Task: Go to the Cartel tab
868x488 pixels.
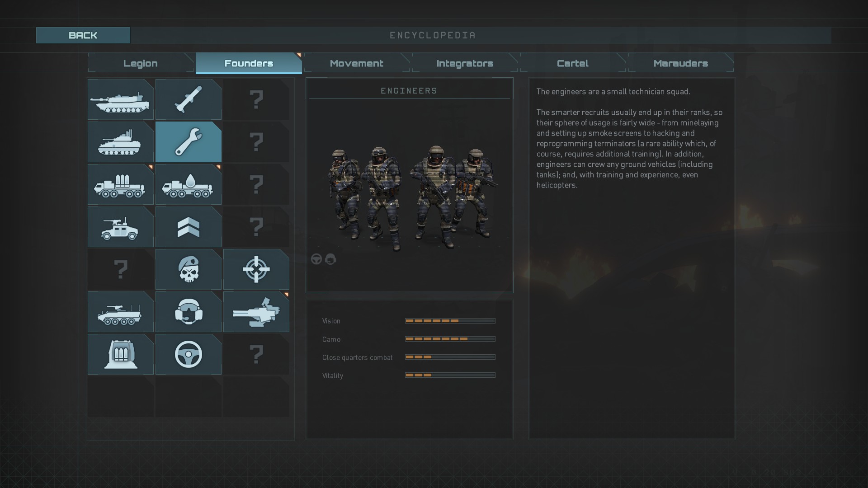Action: click(x=572, y=63)
